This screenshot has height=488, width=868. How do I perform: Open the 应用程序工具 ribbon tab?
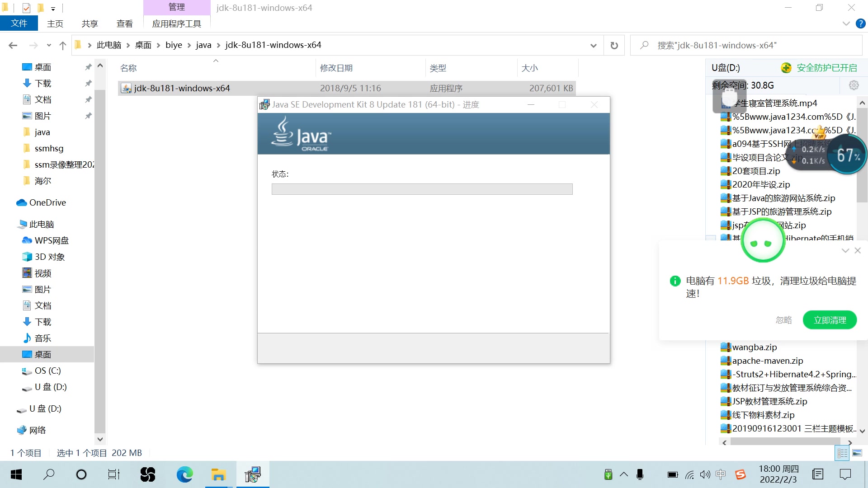(177, 23)
